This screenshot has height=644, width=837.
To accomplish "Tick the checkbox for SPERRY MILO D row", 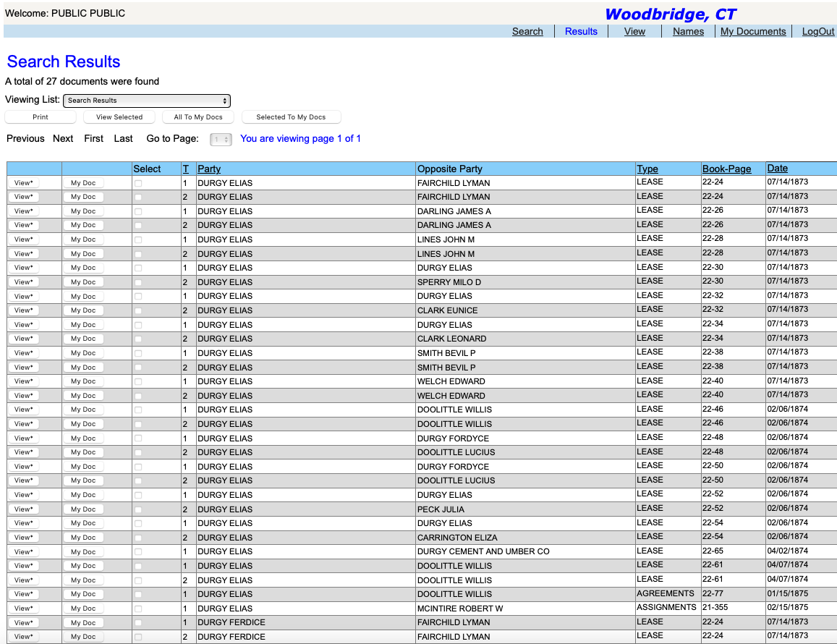I will click(x=138, y=282).
